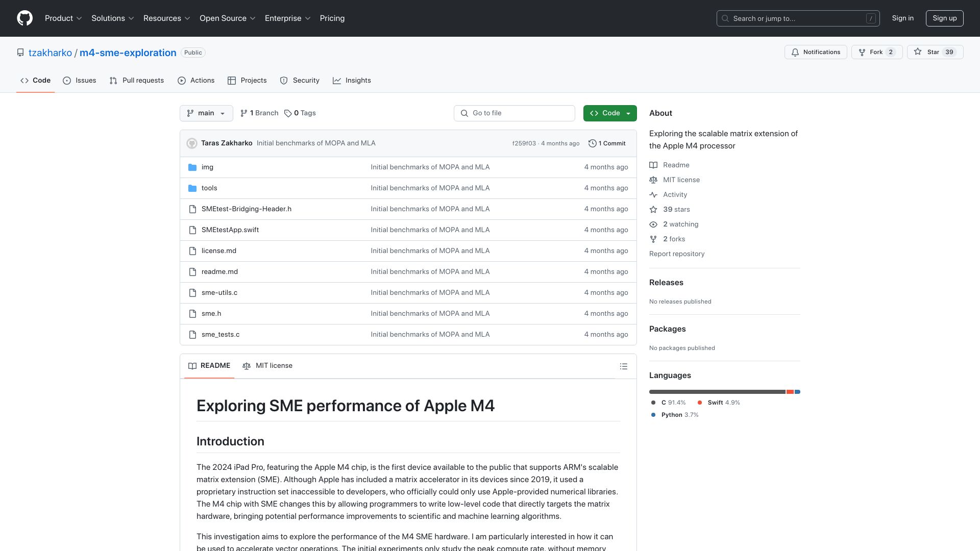Focus the Go to file field
The image size is (980, 551).
[514, 113]
